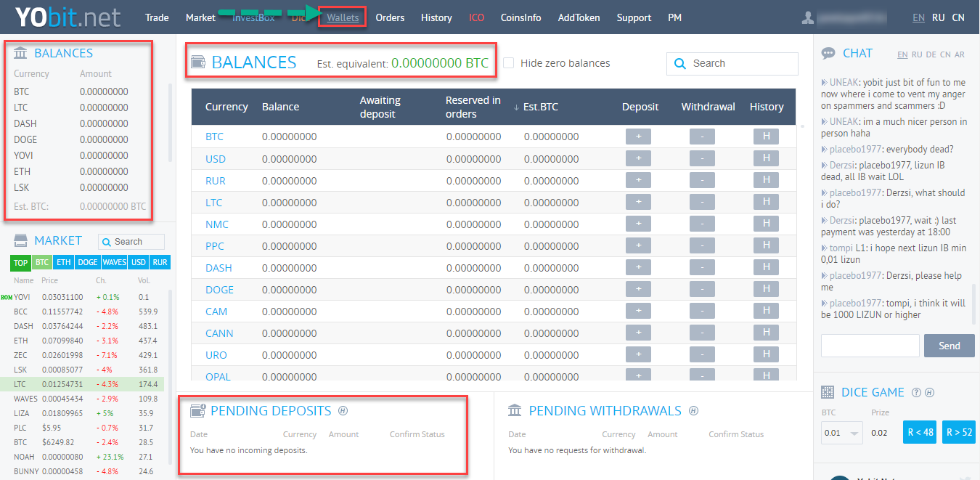Open history for the RUR row

[766, 180]
